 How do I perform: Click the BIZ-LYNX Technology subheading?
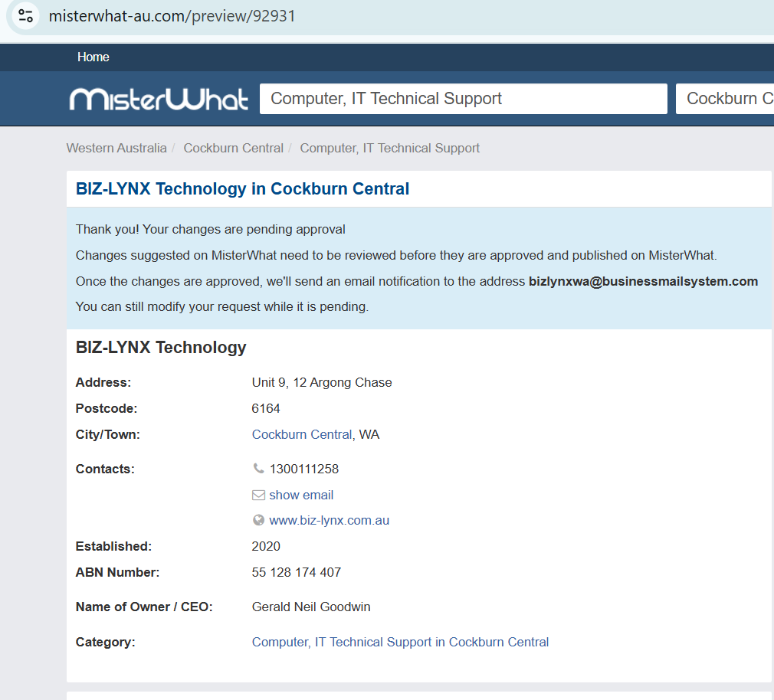coord(161,347)
